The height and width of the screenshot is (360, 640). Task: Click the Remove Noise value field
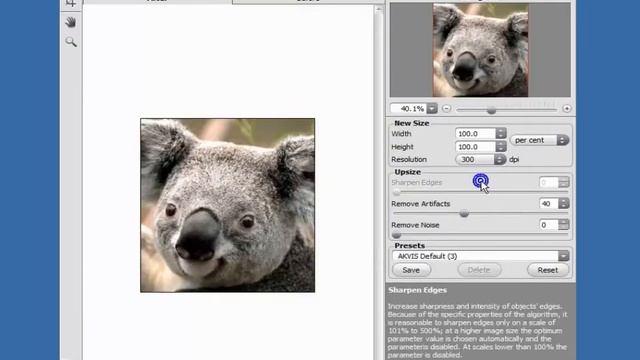pyautogui.click(x=549, y=224)
